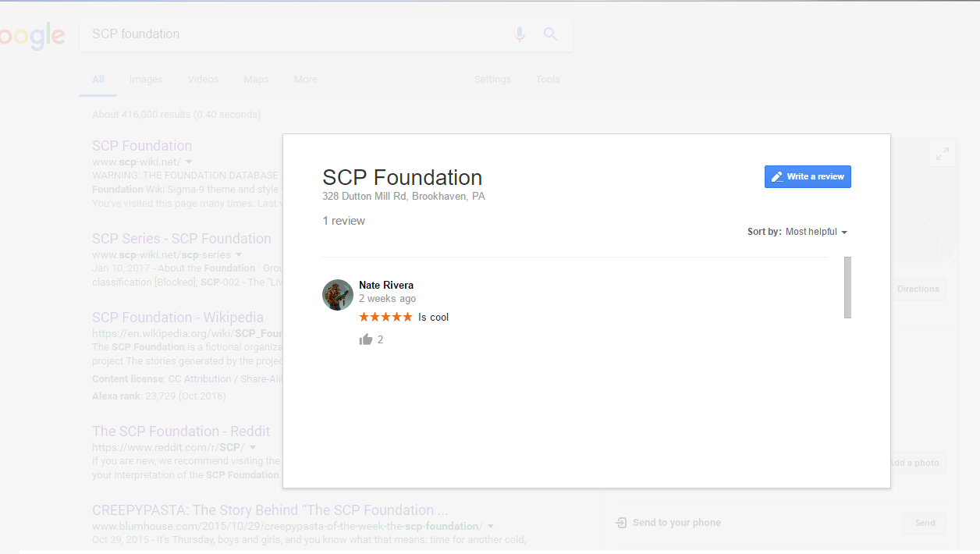Open The SCP Foundation - Reddit result
The height and width of the screenshot is (554, 980).
[181, 431]
